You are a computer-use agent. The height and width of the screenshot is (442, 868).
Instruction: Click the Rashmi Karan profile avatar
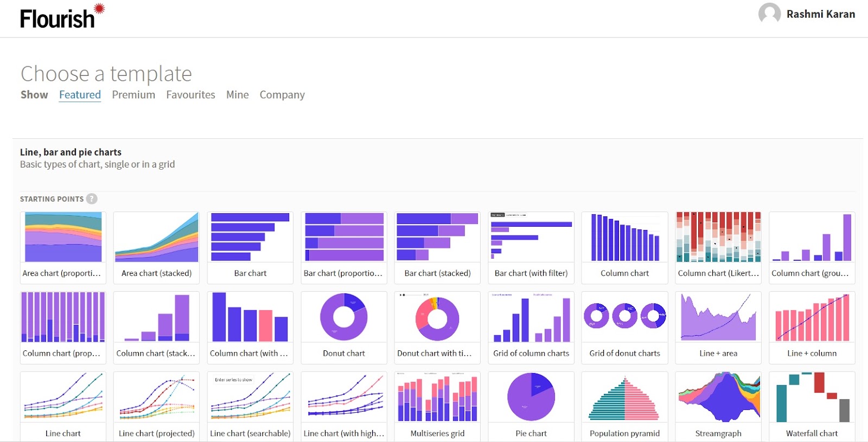[x=769, y=14]
